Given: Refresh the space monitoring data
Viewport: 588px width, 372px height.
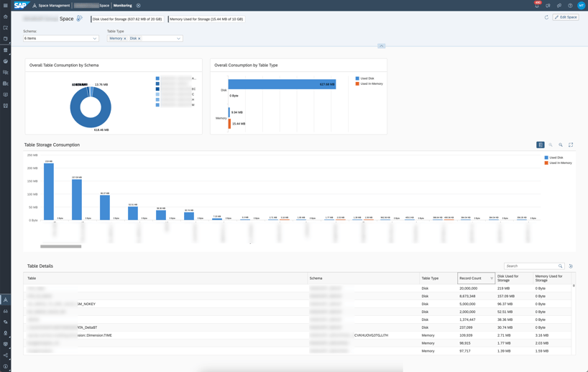Looking at the screenshot, I should 546,17.
